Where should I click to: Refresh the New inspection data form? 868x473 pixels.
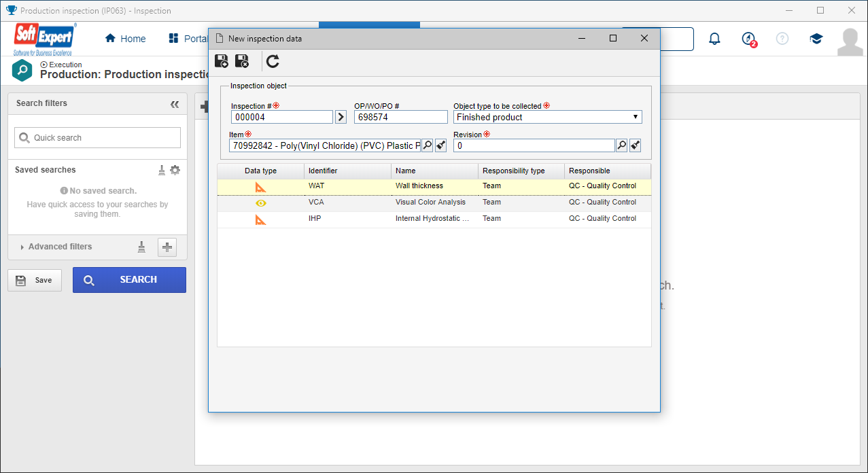(273, 61)
